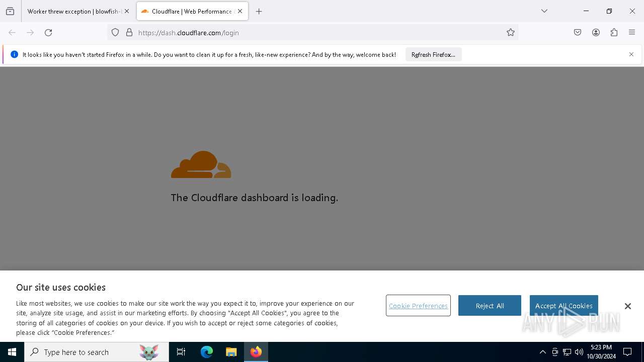The image size is (644, 362).
Task: Open the Extensions panel
Action: point(614,33)
